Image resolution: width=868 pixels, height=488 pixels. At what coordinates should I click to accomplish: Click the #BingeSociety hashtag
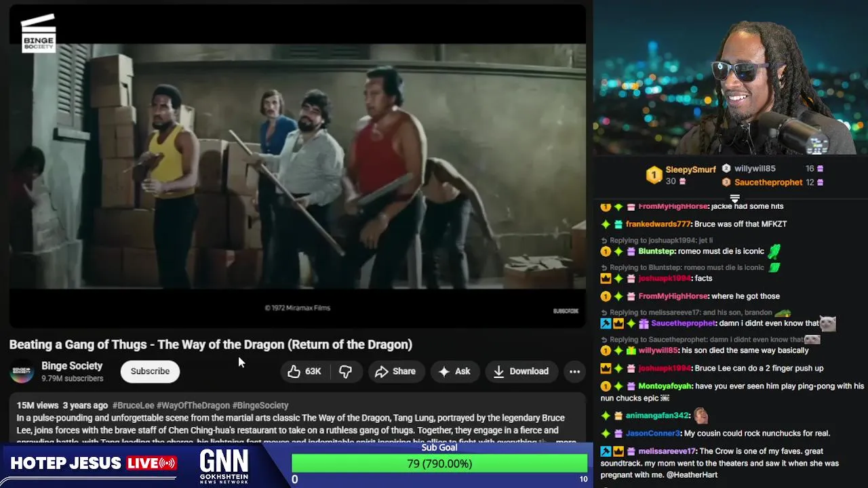(x=260, y=405)
